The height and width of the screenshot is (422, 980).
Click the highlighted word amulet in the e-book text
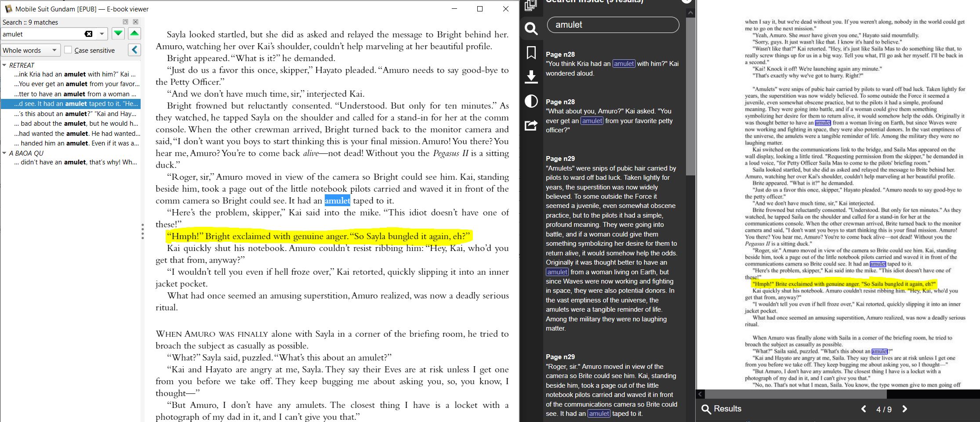[x=338, y=200]
